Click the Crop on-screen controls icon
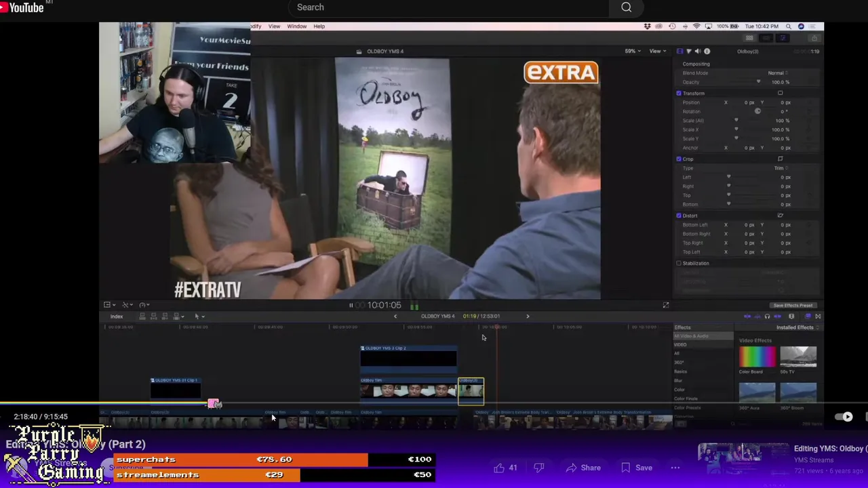 780,159
